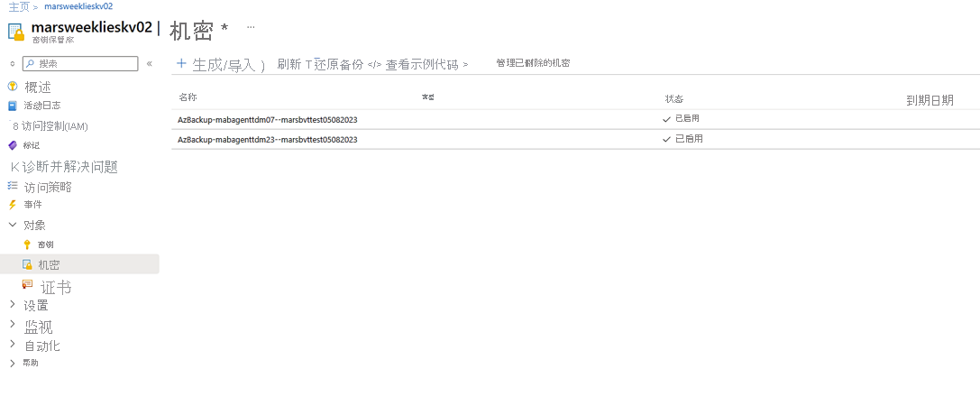
Task: Click 刷新 refresh button
Action: pyautogui.click(x=289, y=64)
